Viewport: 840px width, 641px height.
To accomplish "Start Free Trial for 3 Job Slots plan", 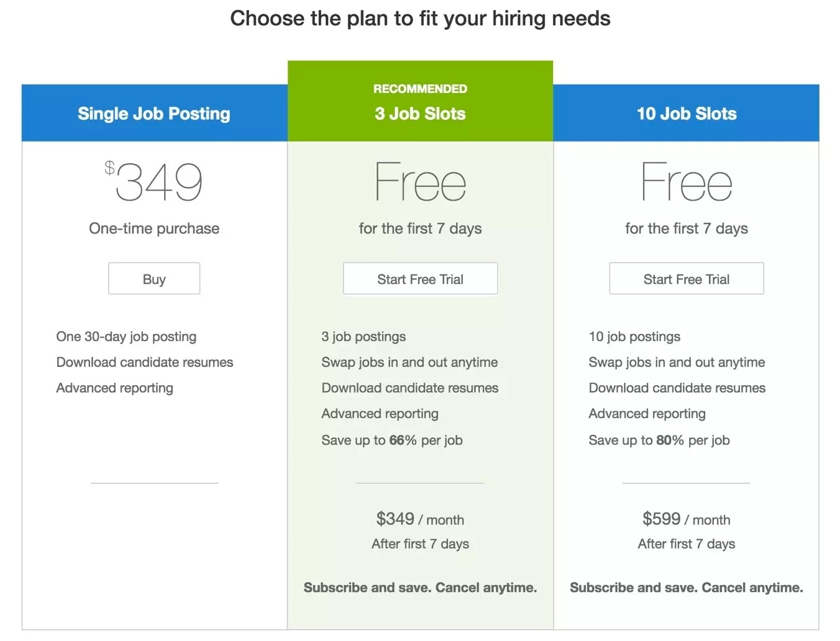I will tap(420, 278).
